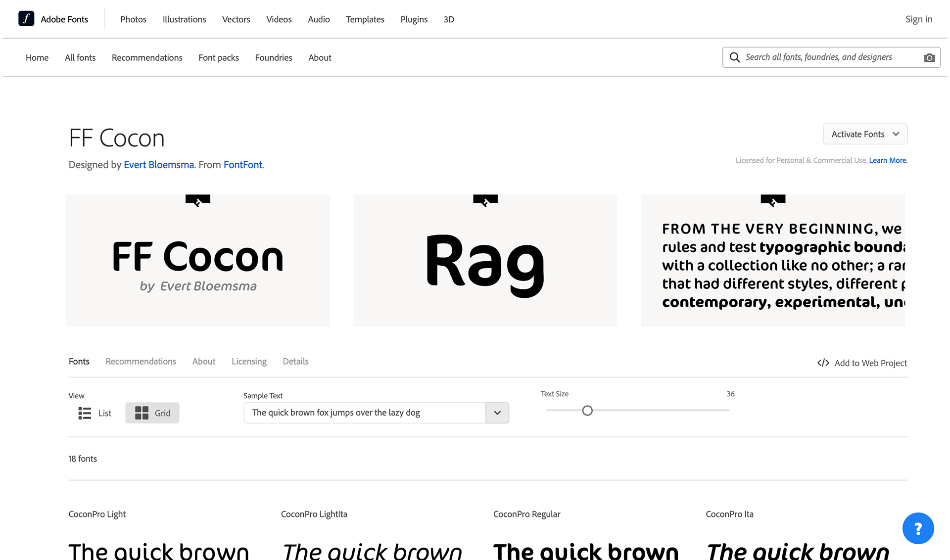Click the search magnifier icon
The width and height of the screenshot is (950, 560).
coord(735,57)
